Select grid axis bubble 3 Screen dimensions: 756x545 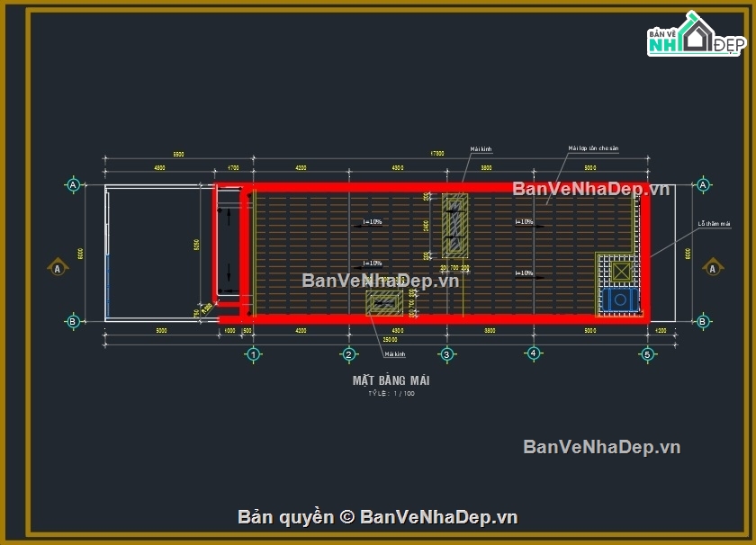click(446, 354)
